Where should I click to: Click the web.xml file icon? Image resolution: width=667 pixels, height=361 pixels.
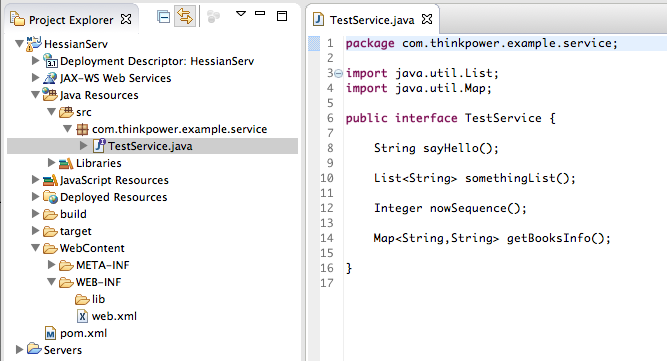tap(82, 316)
